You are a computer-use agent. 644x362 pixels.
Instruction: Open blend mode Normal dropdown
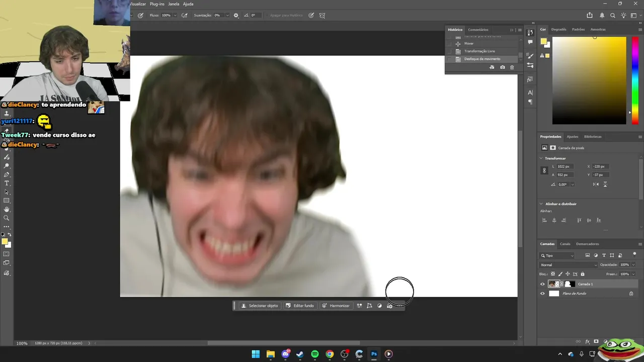[x=569, y=265]
